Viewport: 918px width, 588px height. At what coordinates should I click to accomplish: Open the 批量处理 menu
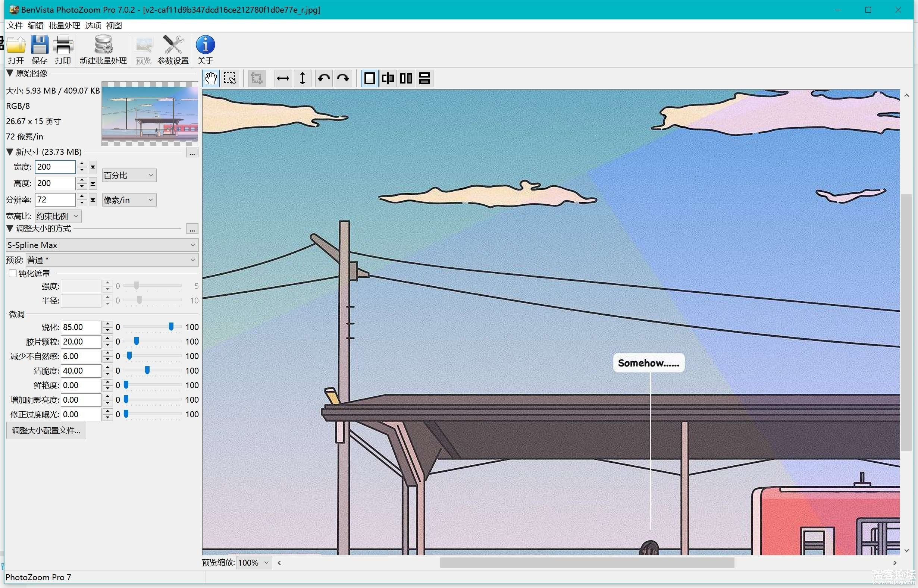click(x=64, y=26)
